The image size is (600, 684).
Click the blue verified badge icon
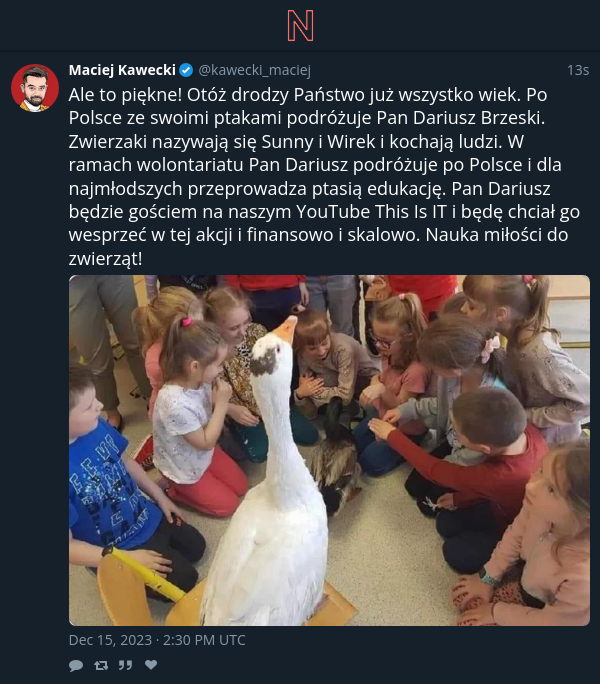click(186, 70)
